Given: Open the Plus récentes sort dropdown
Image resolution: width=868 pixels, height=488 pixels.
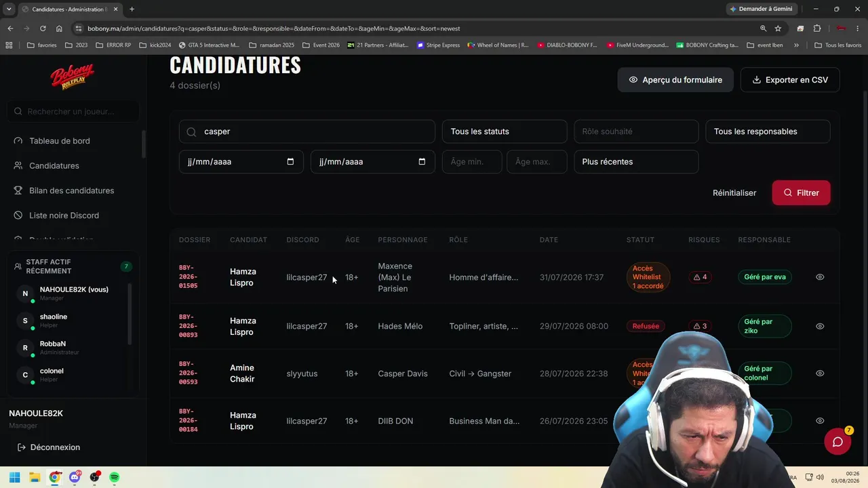Looking at the screenshot, I should pos(636,162).
